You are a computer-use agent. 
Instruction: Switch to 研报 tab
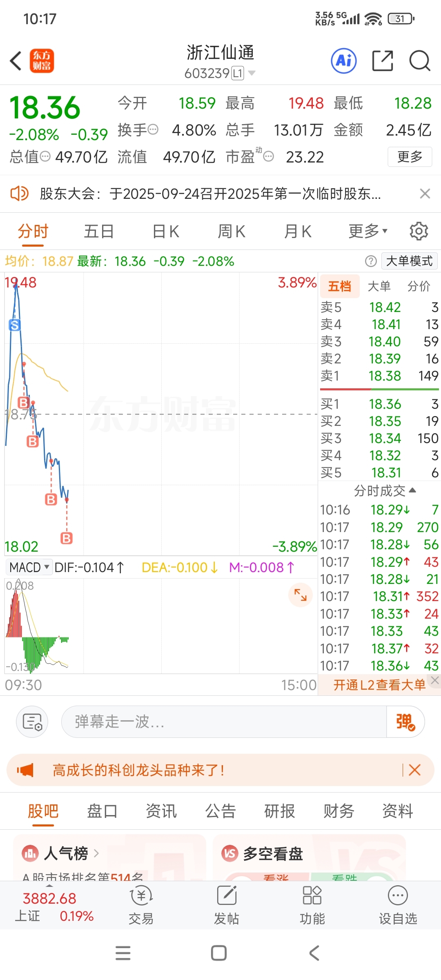pos(280,811)
